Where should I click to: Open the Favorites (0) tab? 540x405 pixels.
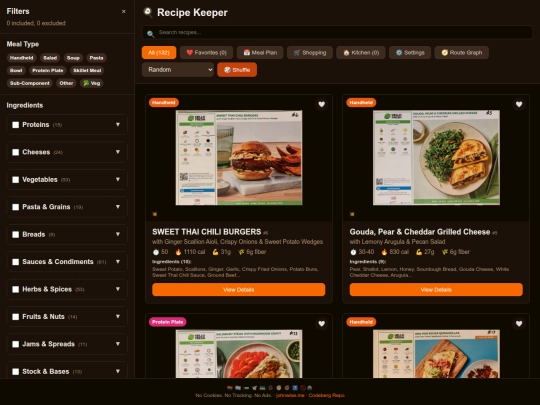tap(206, 53)
